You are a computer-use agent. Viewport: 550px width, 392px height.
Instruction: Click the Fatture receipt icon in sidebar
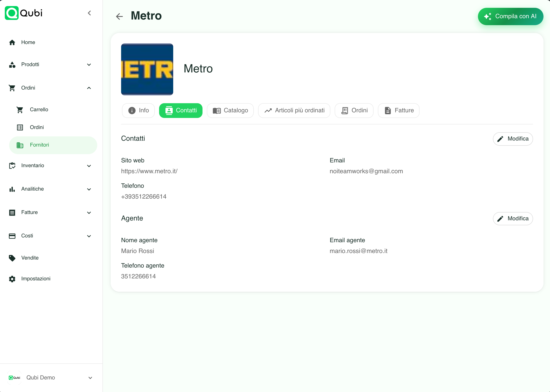click(12, 213)
